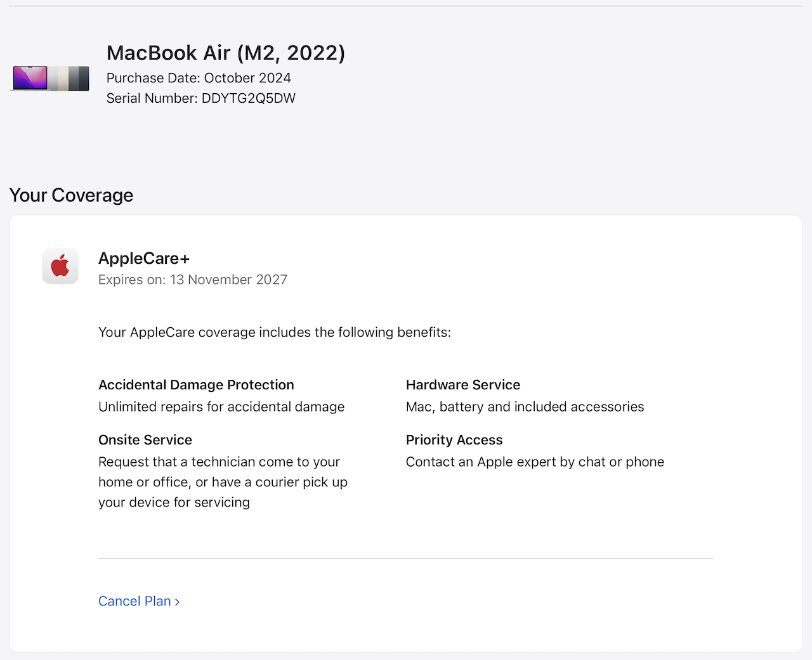
Task: Click 'Request that a technician come' description
Action: 223,482
